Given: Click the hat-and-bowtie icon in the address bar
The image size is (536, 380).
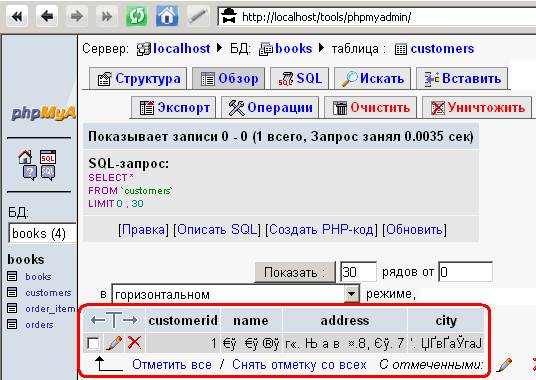Looking at the screenshot, I should 229,16.
